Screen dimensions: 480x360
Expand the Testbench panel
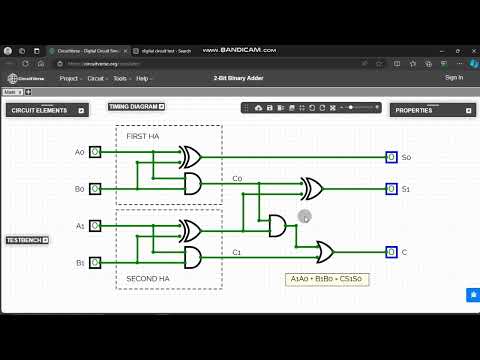45,240
